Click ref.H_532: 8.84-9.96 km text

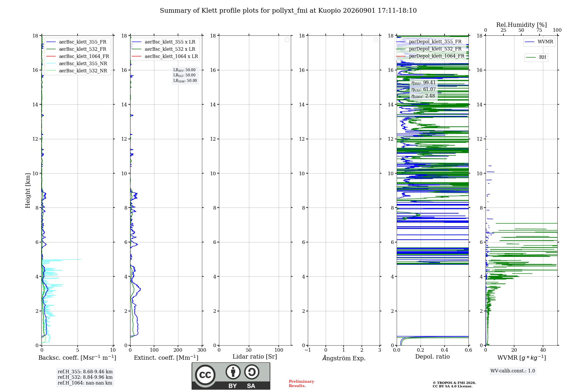pos(85,377)
